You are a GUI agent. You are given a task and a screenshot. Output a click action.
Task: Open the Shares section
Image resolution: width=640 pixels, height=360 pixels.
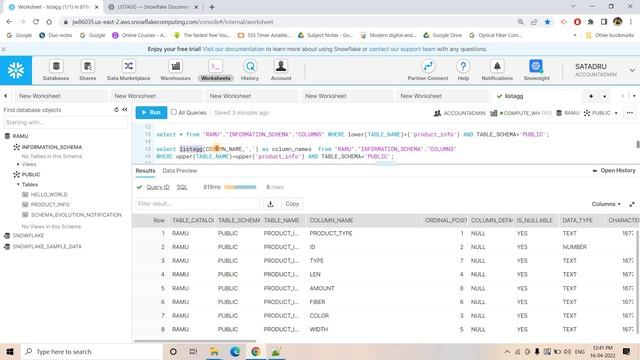pyautogui.click(x=87, y=70)
